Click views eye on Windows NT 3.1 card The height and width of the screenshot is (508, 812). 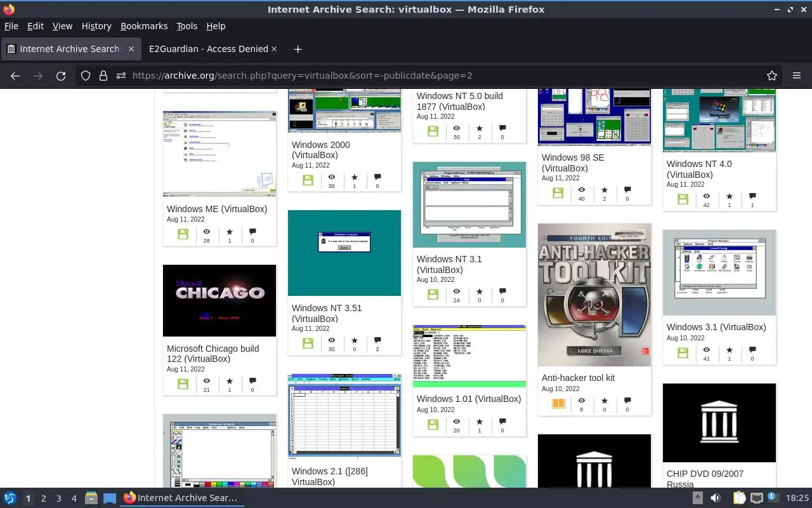[x=456, y=292]
